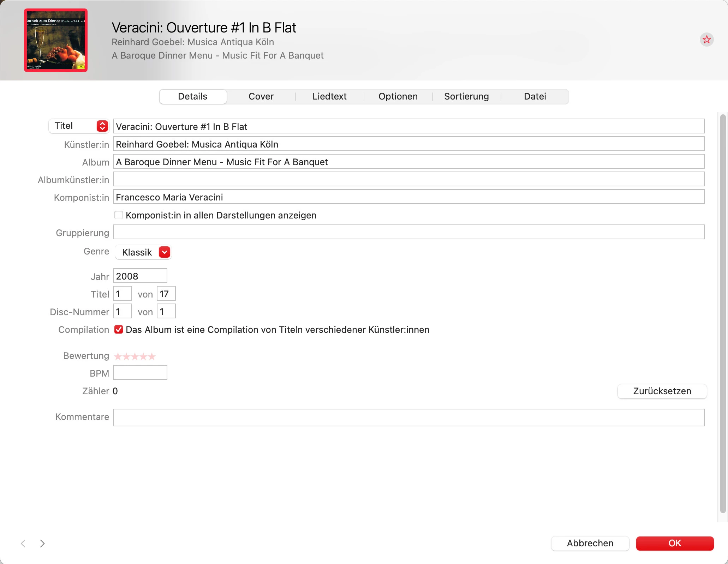Confirm with the OK button
The height and width of the screenshot is (564, 728).
675,543
